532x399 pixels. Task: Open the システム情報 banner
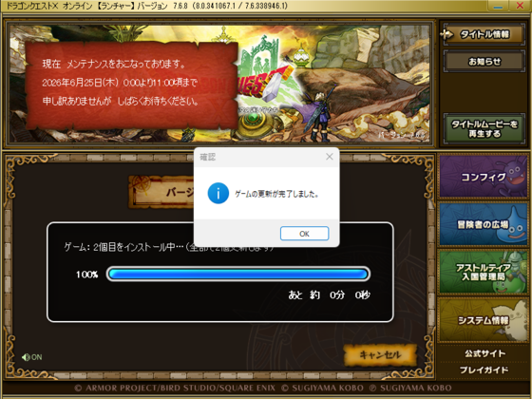tap(484, 320)
